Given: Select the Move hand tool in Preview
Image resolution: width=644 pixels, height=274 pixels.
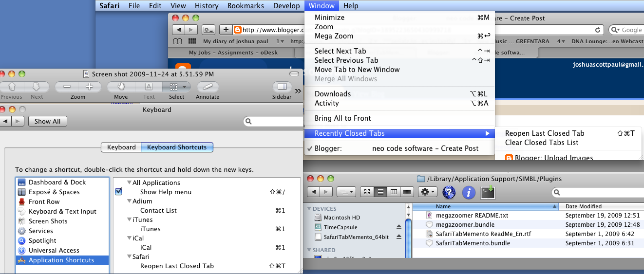Looking at the screenshot, I should click(x=121, y=87).
